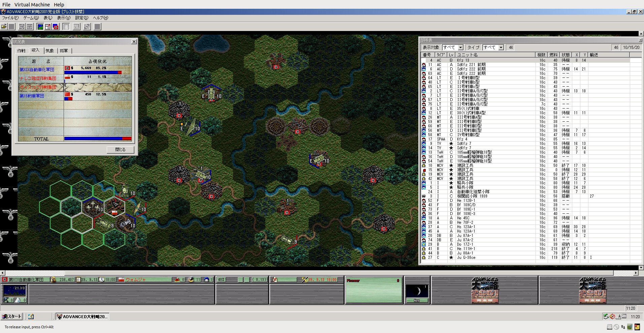Image resolution: width=644 pixels, height=333 pixels.
Task: Click the Polish-flag city hex on map
Action: (115, 207)
